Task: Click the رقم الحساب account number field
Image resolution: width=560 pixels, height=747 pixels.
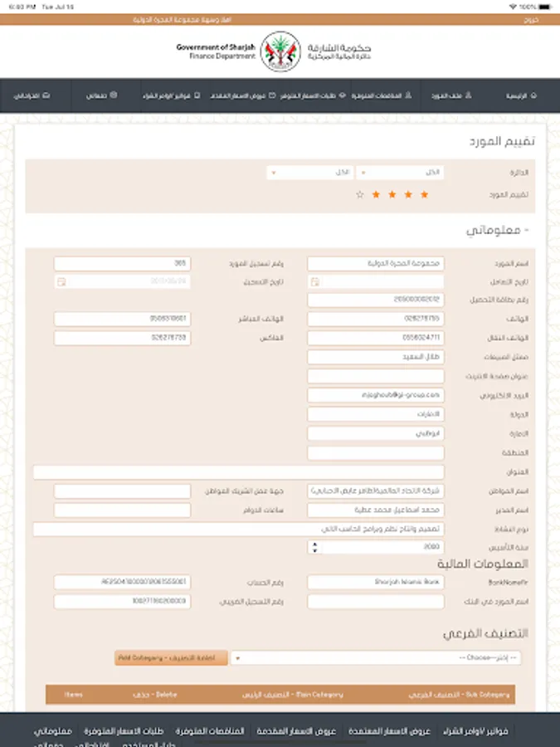Action: [x=123, y=582]
